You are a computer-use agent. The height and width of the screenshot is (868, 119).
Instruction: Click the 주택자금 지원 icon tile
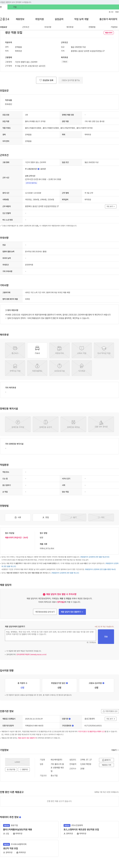tap(15, 368)
